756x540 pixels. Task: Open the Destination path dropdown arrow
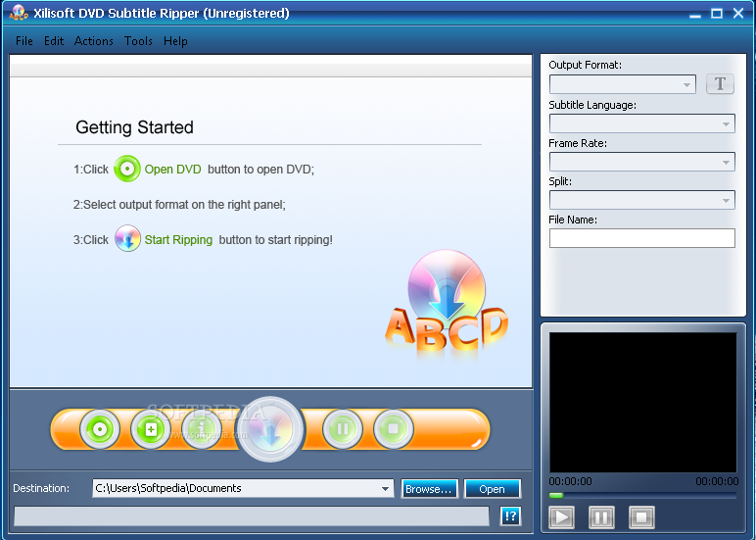click(385, 489)
